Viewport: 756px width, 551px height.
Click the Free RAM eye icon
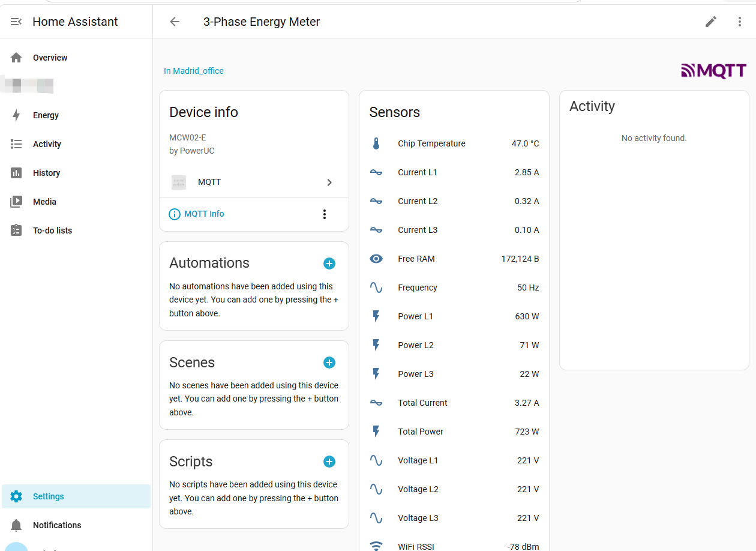pos(376,259)
